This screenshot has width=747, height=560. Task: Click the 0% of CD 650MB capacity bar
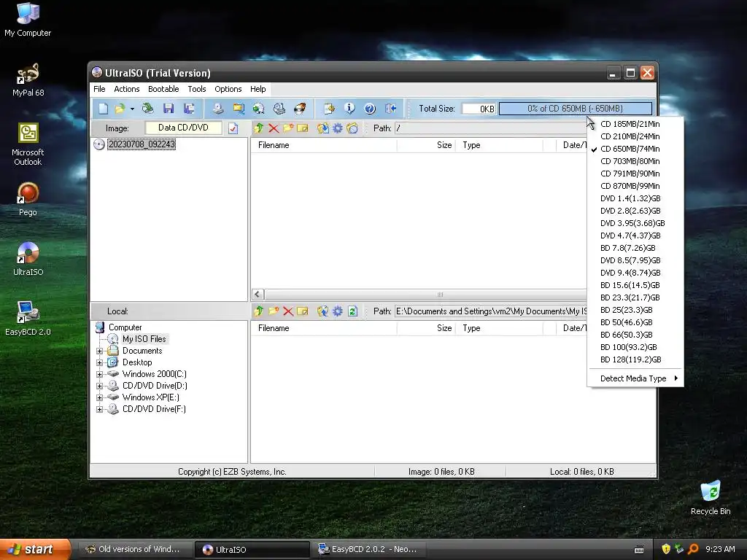coord(576,109)
